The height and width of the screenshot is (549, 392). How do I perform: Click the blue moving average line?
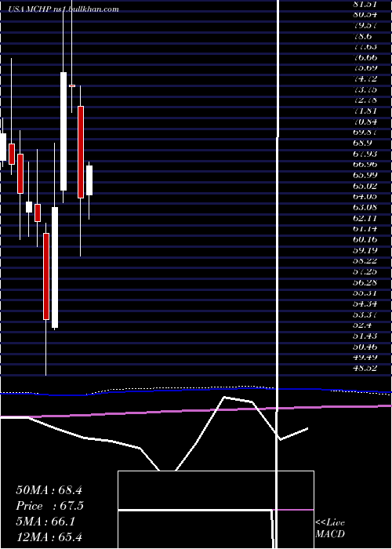(196, 391)
